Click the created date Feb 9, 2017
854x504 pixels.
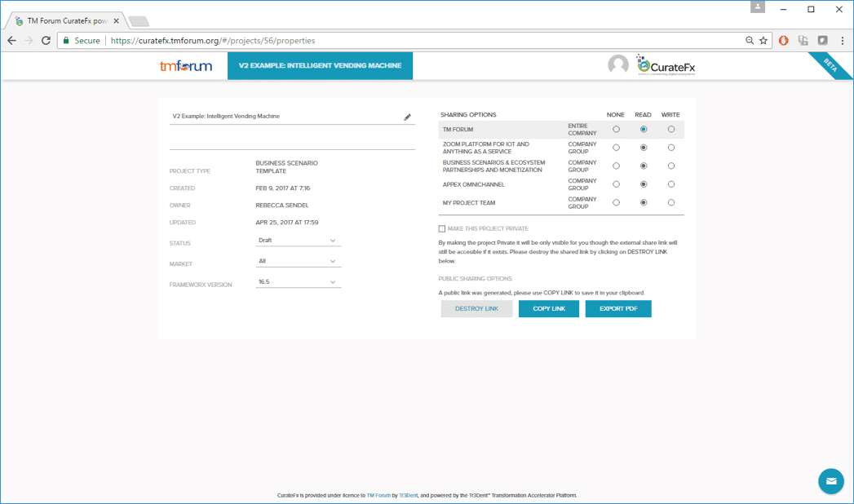pos(283,188)
